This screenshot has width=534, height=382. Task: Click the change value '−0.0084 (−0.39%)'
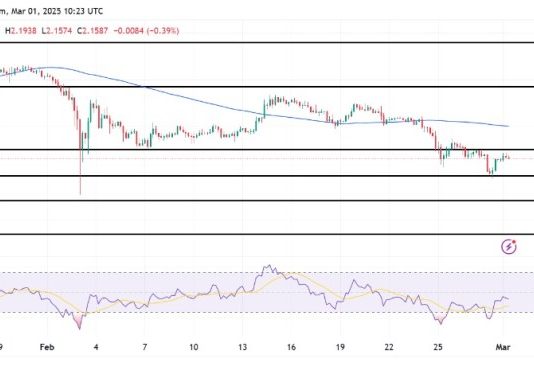point(146,31)
